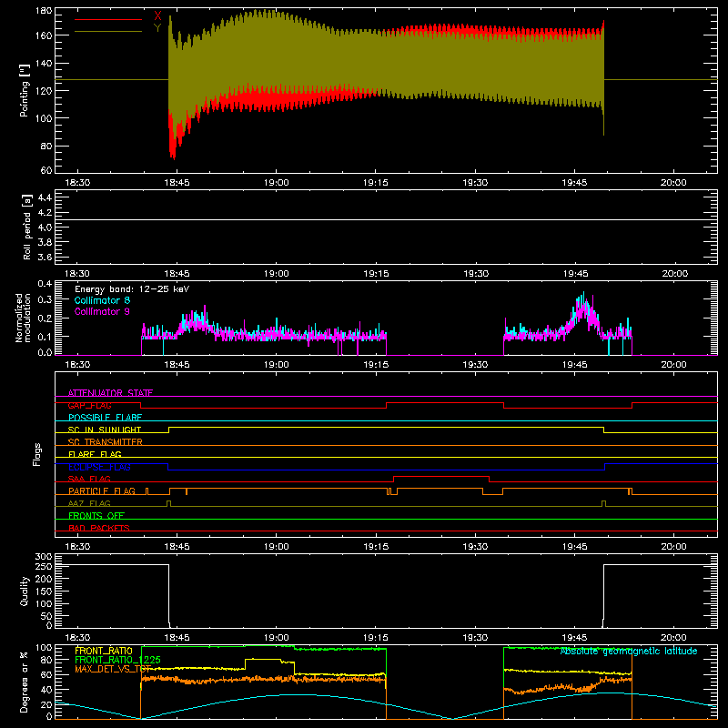Screen dimensions: 728x728
Task: Click the 'Quality' vertical axis title
Action: (x=25, y=591)
